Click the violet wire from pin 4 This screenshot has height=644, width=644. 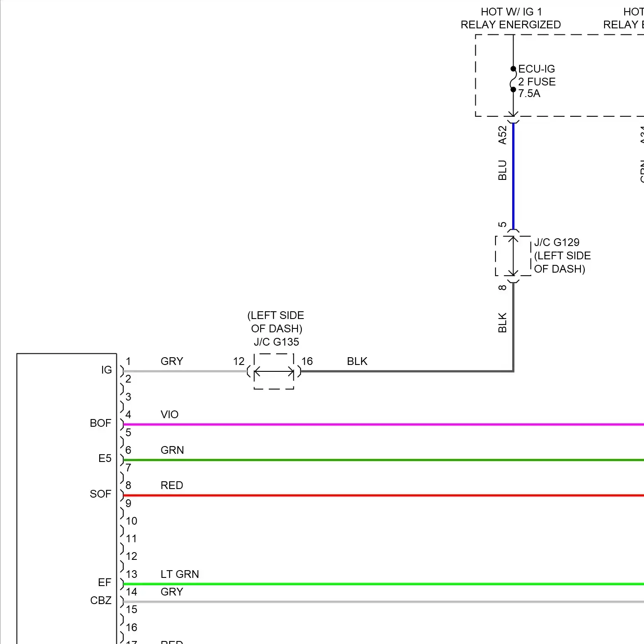pyautogui.click(x=383, y=425)
